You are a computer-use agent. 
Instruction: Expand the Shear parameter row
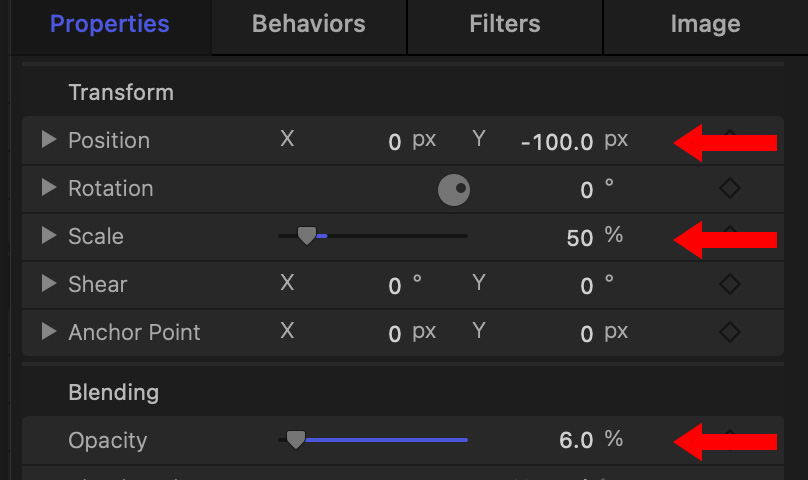[x=48, y=284]
